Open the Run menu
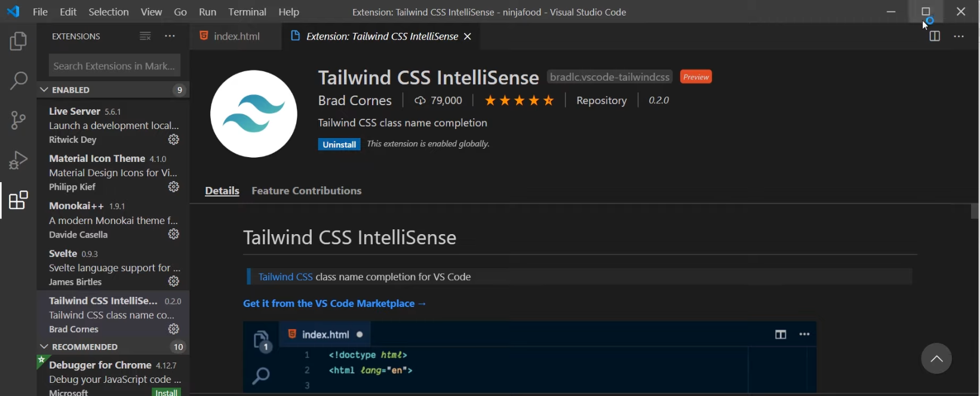This screenshot has height=396, width=980. pyautogui.click(x=208, y=12)
